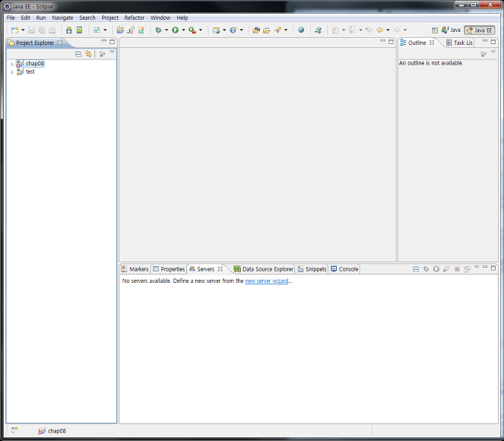Click the Search flashlight icon in toolbar
Screen dimensions: 504x441
(x=277, y=30)
